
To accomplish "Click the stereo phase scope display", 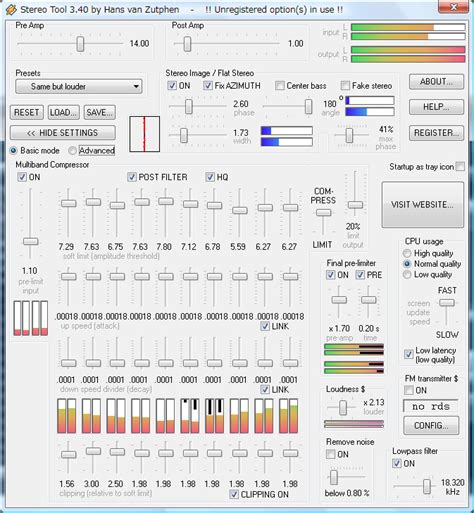I will click(145, 134).
